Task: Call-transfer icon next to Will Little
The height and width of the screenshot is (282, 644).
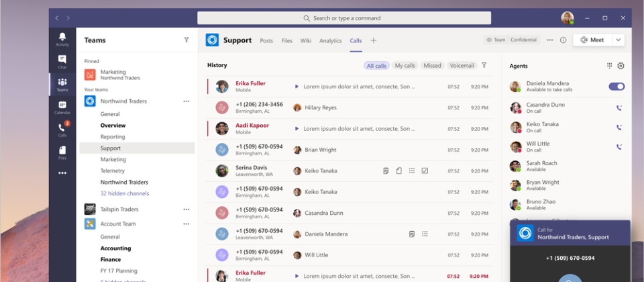Action: 619,146
